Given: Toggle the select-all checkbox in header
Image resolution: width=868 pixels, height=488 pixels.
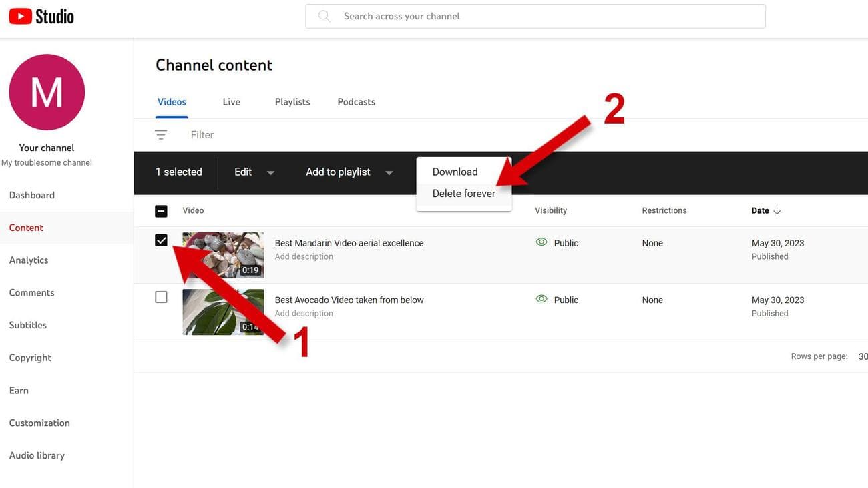Looking at the screenshot, I should (161, 211).
